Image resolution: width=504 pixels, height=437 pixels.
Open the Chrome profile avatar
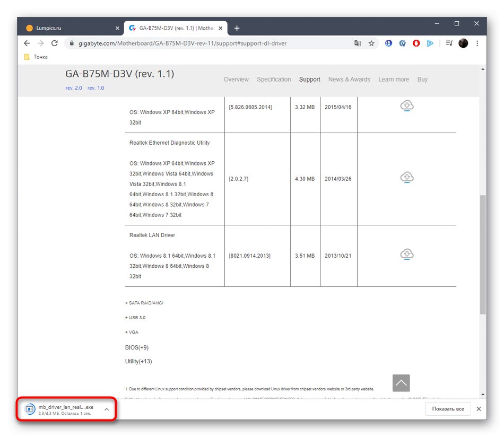click(x=463, y=43)
